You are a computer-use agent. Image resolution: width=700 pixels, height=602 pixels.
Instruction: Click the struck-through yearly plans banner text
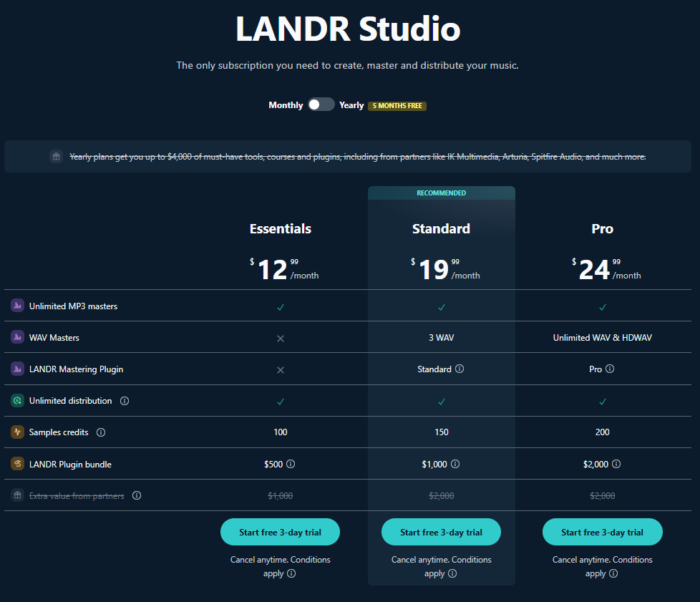358,157
